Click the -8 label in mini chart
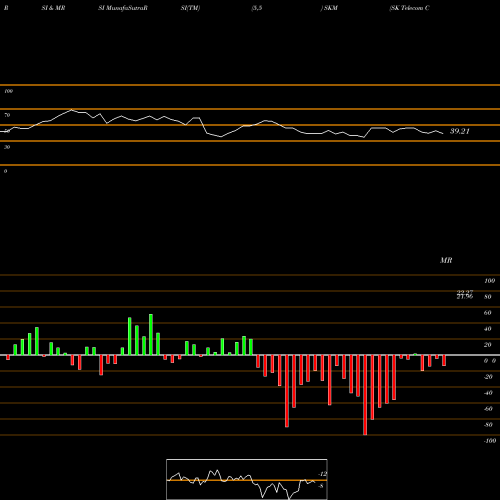 (x=321, y=486)
